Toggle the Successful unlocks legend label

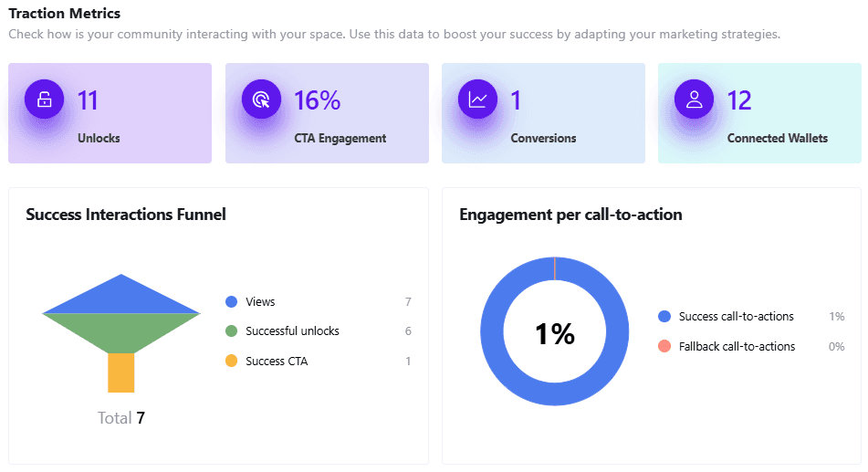tap(292, 331)
